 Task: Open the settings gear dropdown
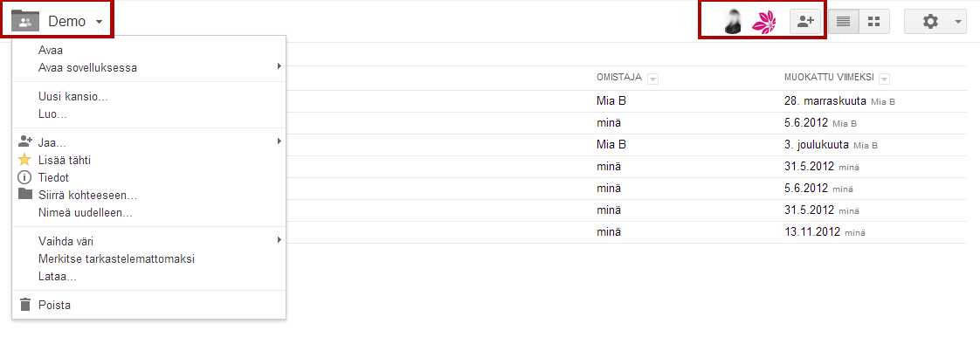coord(935,22)
